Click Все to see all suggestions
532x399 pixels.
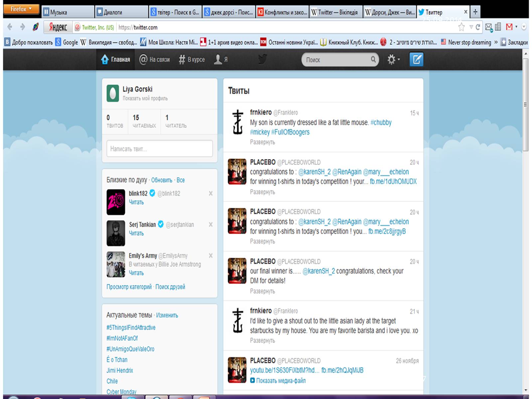point(181,180)
